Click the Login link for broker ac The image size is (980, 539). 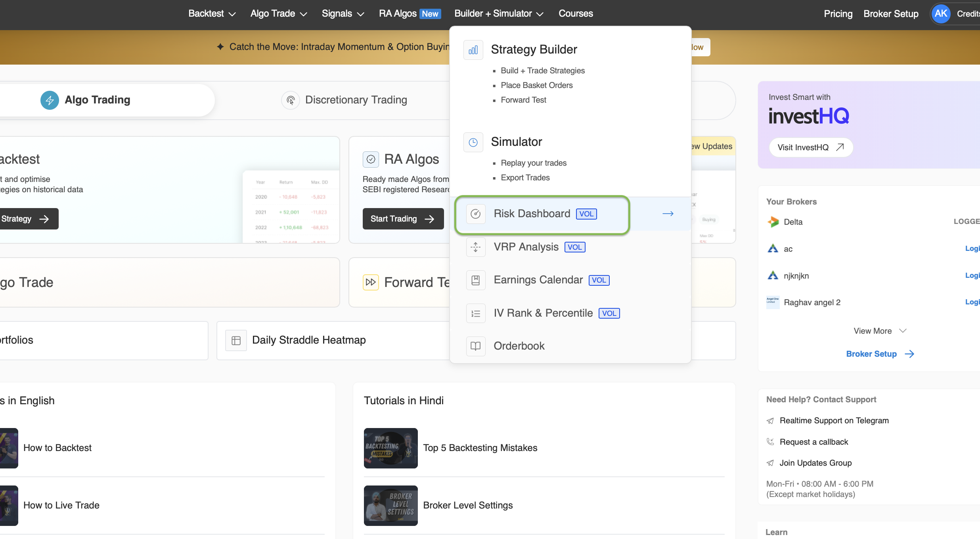pyautogui.click(x=972, y=248)
